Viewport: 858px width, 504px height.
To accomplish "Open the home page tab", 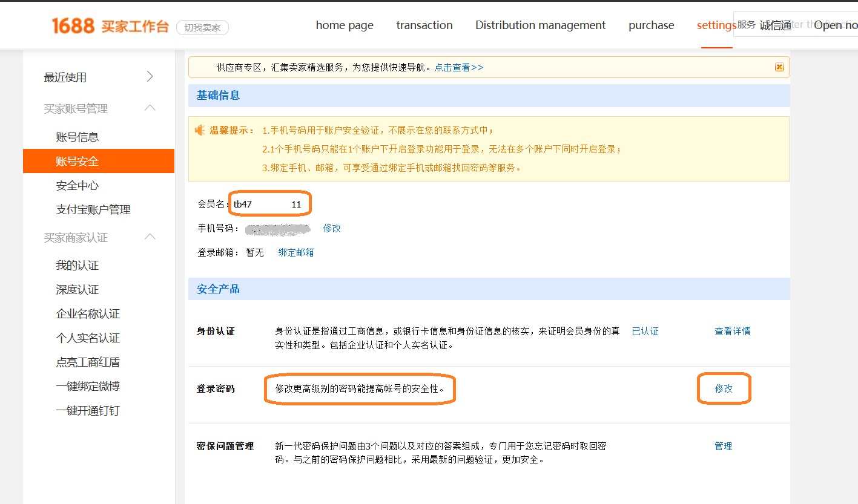I will point(345,25).
